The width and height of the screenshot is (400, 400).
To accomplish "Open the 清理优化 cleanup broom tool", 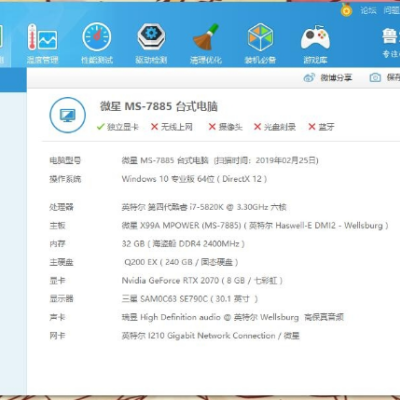I will 206,43.
